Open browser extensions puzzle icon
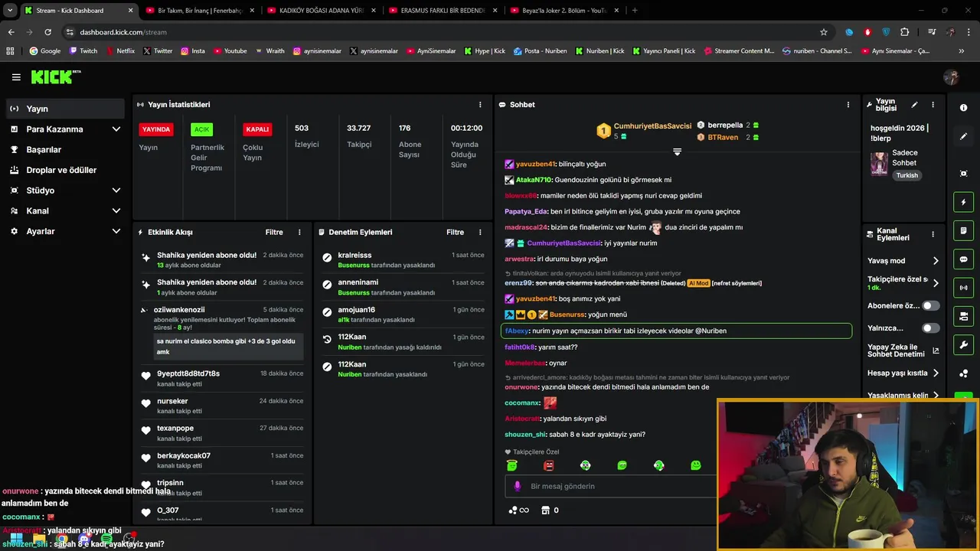The image size is (980, 551). pyautogui.click(x=904, y=32)
